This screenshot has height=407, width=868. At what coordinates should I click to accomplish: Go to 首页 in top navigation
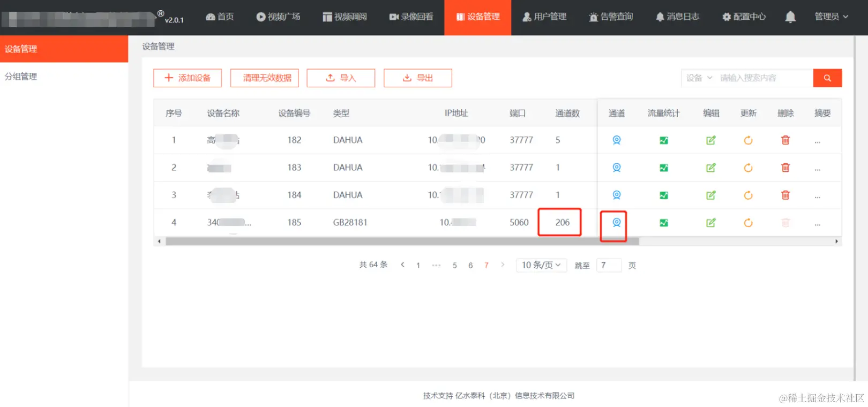click(x=220, y=17)
